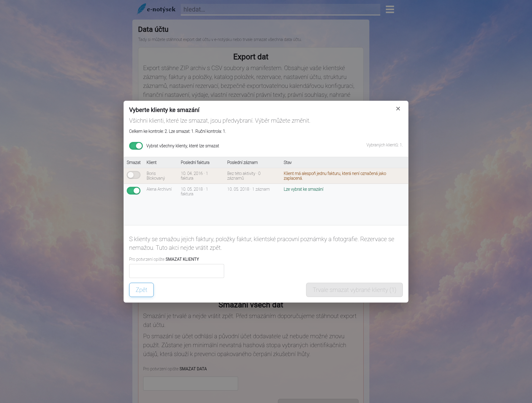Open the hamburger menu
532x403 pixels.
[x=390, y=10]
